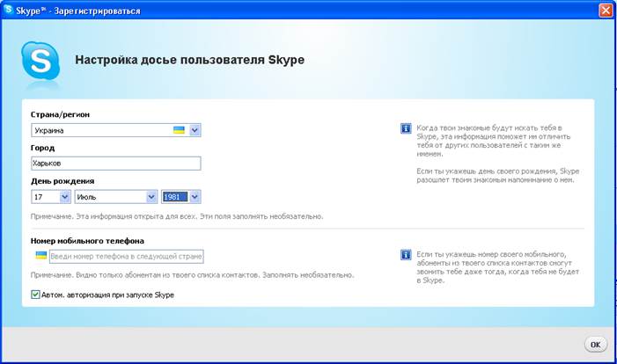Image resolution: width=617 pixels, height=364 pixels.
Task: Click into the Город field containing Харьков
Action: tap(115, 164)
